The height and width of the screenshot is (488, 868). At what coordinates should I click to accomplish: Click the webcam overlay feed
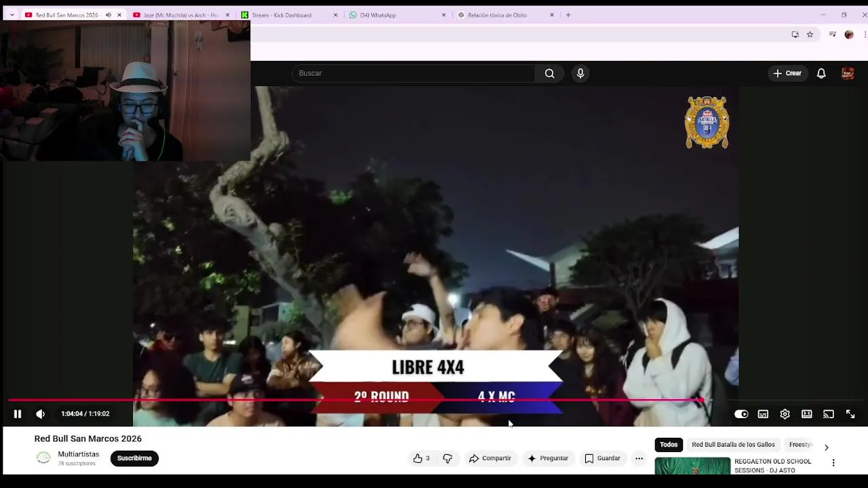[126, 91]
